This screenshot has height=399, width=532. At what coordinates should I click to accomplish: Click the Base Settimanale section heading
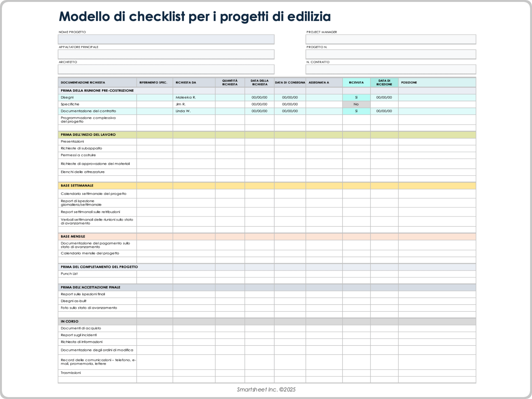pyautogui.click(x=77, y=186)
